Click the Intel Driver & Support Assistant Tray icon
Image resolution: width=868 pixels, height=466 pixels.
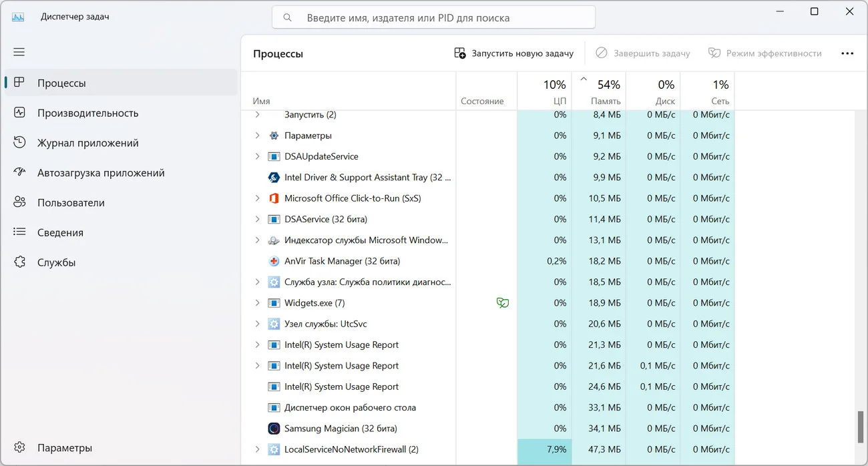click(x=274, y=178)
